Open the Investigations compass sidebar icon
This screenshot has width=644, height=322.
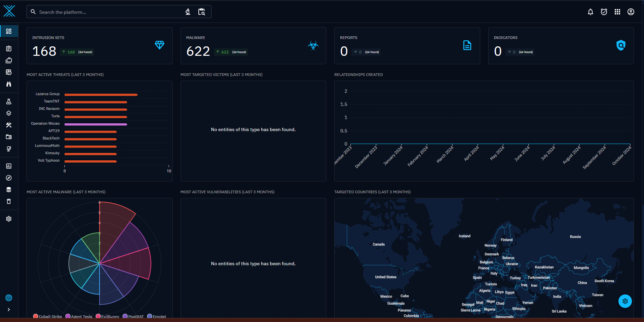(x=9, y=178)
